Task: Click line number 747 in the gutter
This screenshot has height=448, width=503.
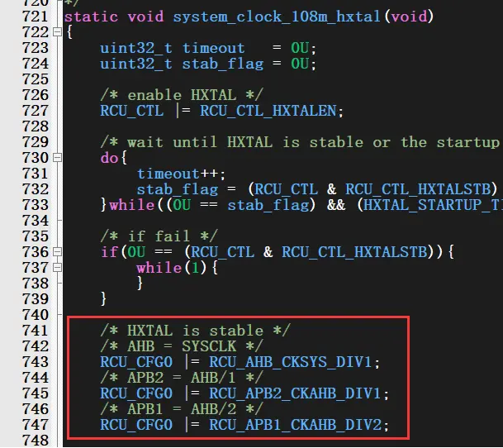Action: pyautogui.click(x=35, y=425)
